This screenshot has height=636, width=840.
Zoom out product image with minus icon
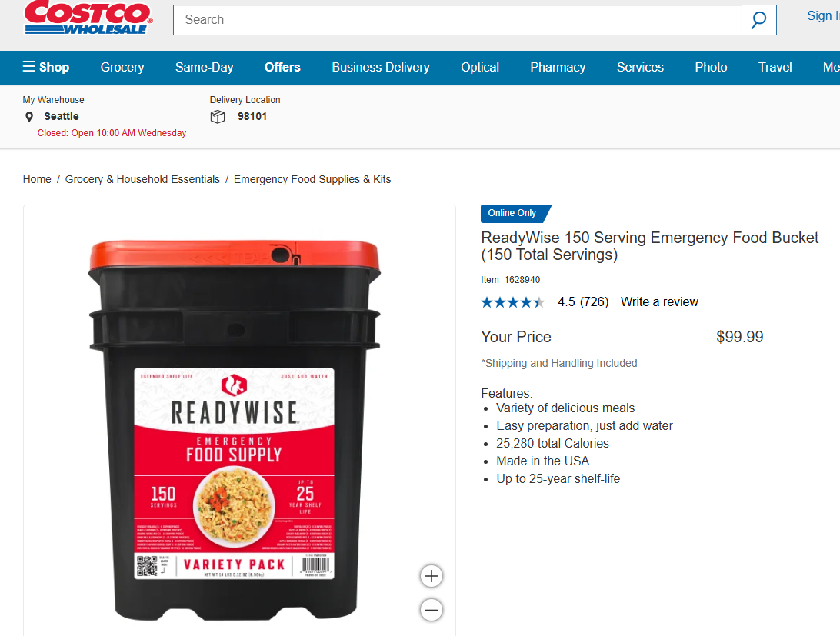432,610
